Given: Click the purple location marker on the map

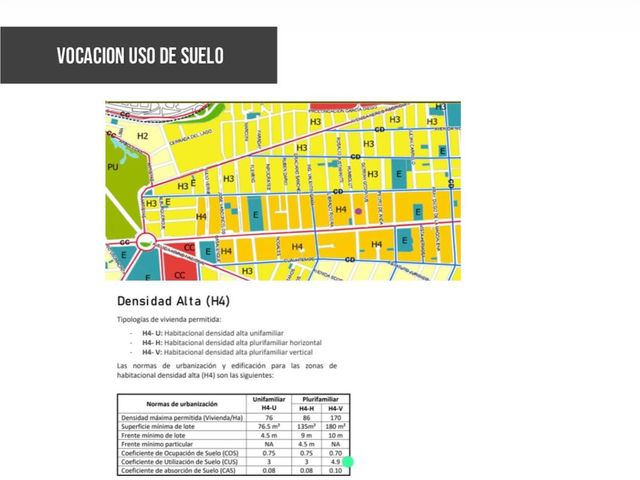Looking at the screenshot, I should 358,211.
